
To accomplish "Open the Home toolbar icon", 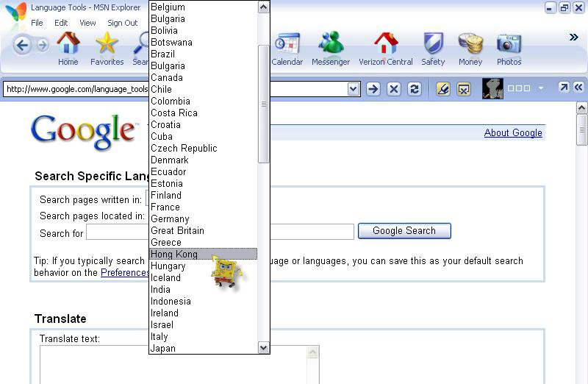I will coord(68,49).
